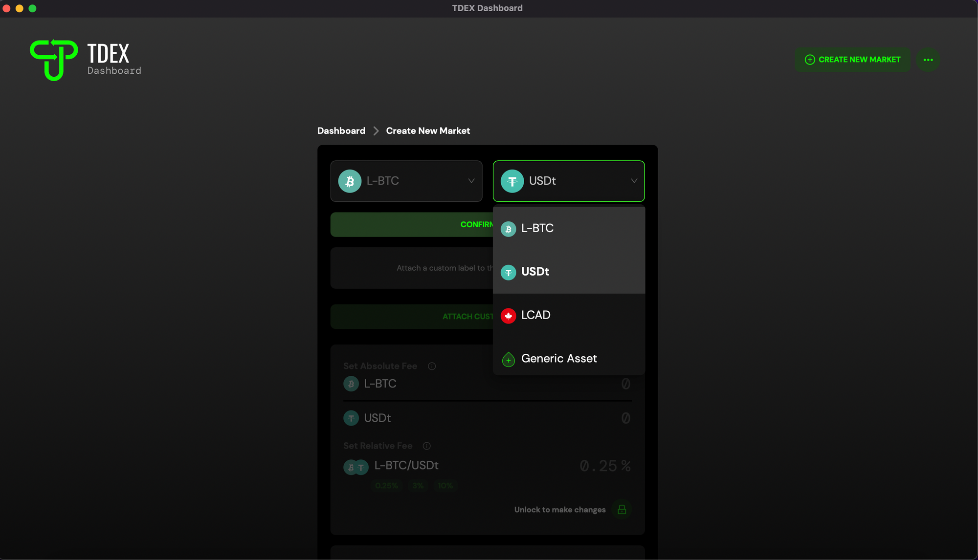Click the 0.25% relative fee percentage display
978x560 pixels.
604,465
